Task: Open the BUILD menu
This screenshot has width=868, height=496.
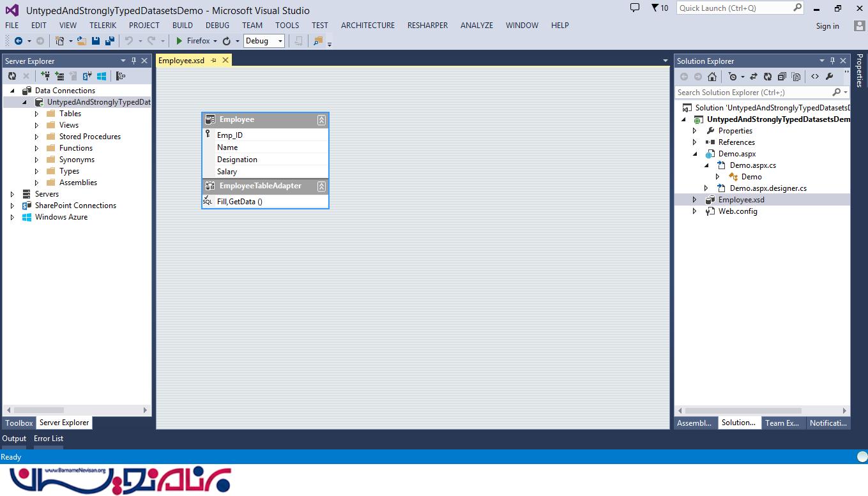Action: coord(183,26)
